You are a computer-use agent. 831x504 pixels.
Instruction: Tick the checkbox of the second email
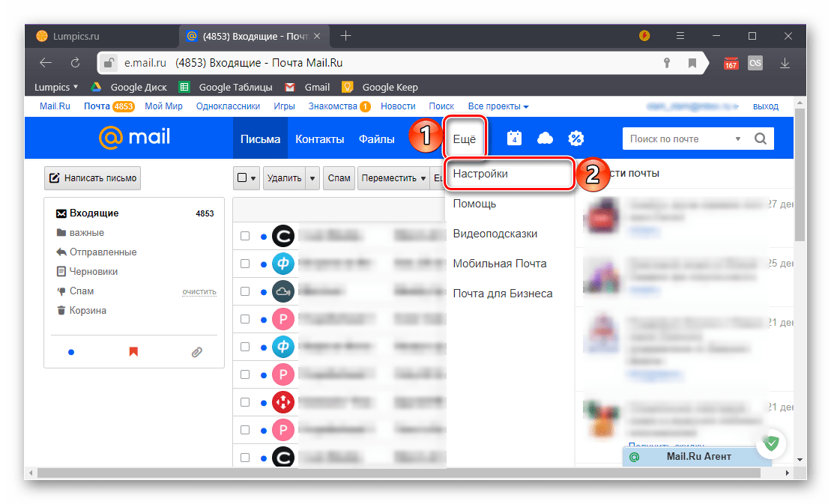point(245,264)
